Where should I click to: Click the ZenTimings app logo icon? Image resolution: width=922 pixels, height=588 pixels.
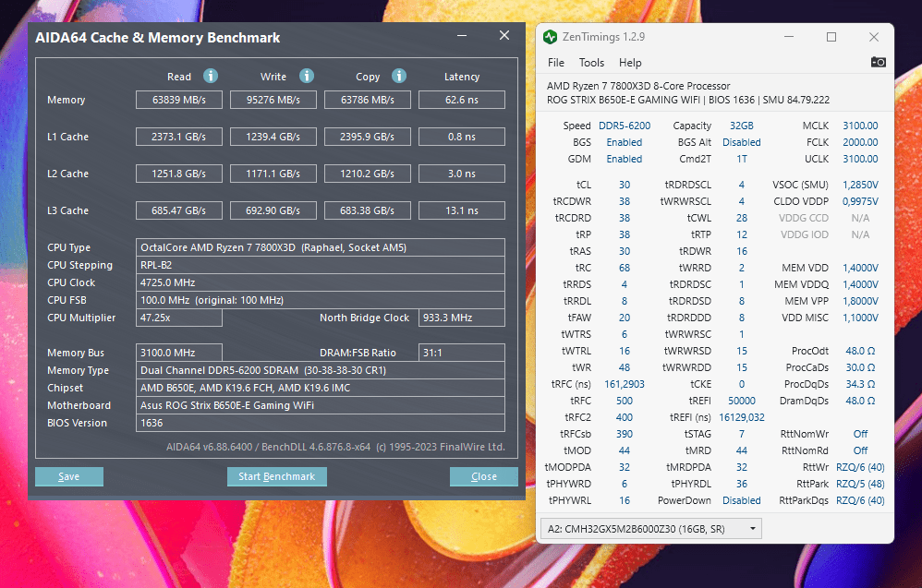(550, 37)
